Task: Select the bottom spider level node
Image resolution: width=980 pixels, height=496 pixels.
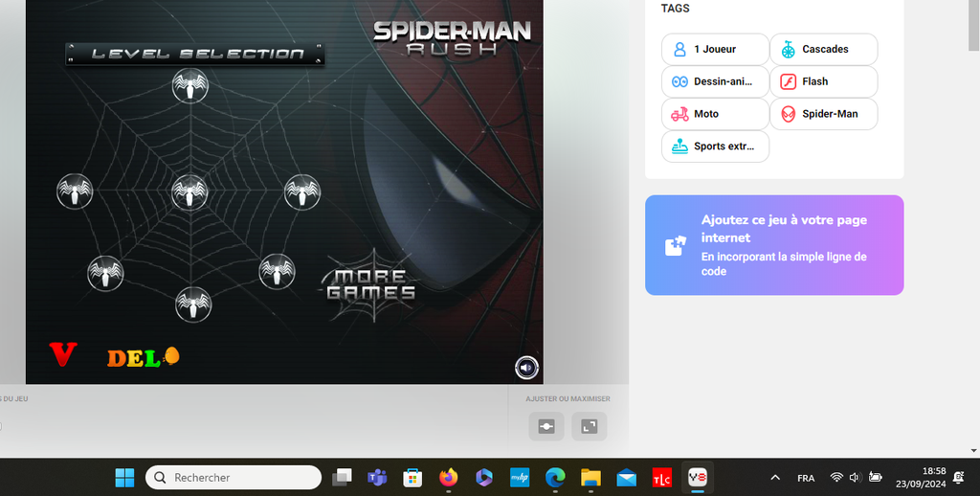Action: pyautogui.click(x=193, y=304)
